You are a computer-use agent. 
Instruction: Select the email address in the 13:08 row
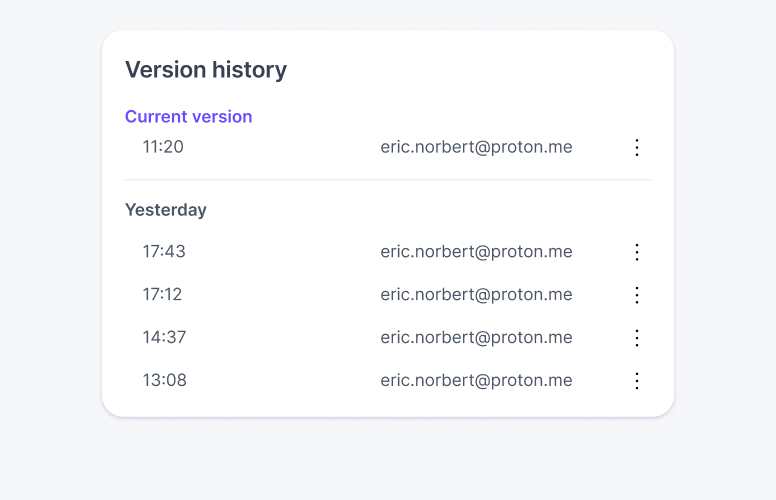pyautogui.click(x=476, y=381)
